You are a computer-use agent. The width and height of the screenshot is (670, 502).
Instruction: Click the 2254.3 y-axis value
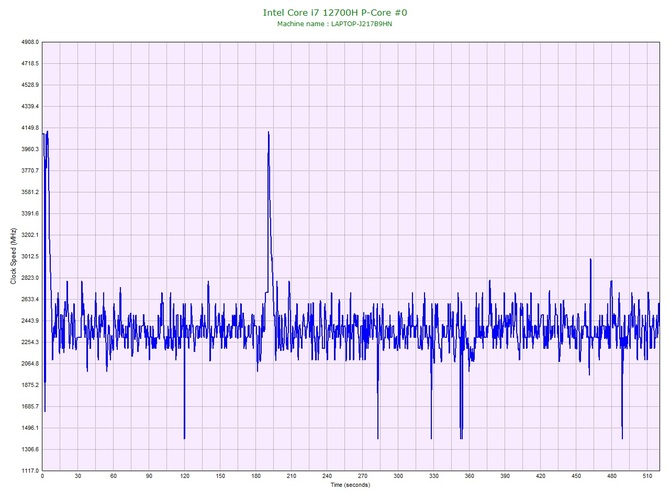click(30, 342)
